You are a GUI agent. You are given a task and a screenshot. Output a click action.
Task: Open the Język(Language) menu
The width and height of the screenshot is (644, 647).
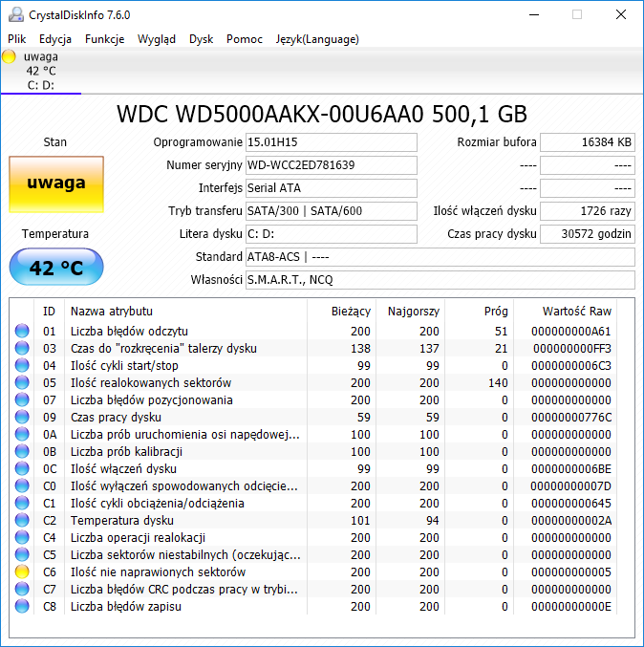coord(317,39)
